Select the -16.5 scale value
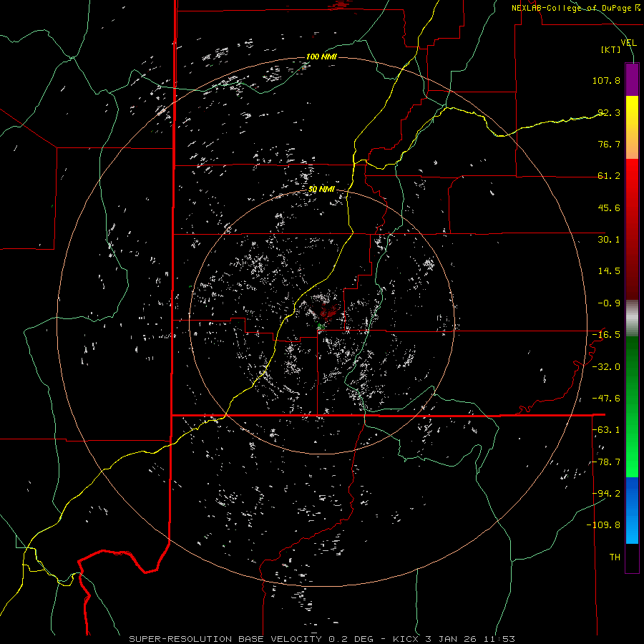 point(606,335)
